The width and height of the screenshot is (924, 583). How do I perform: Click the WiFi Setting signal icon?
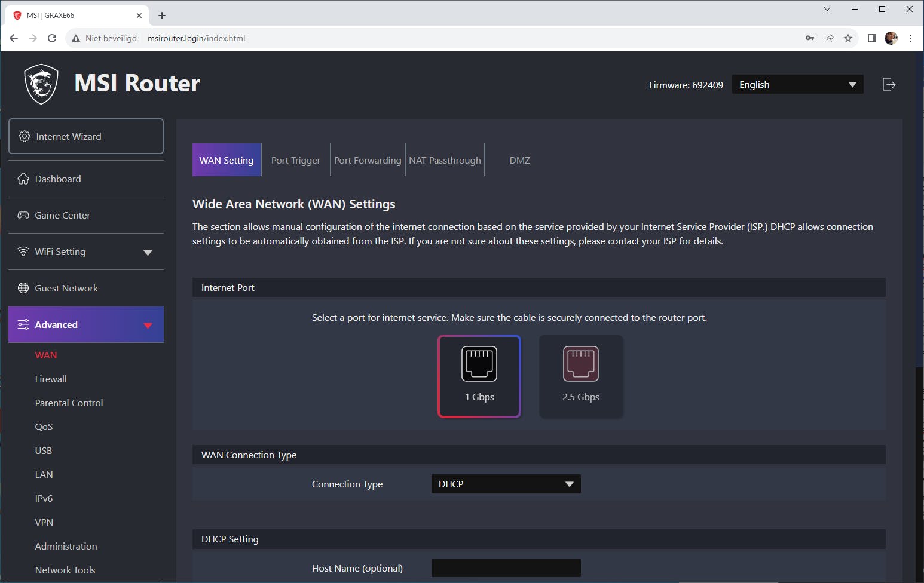23,251
